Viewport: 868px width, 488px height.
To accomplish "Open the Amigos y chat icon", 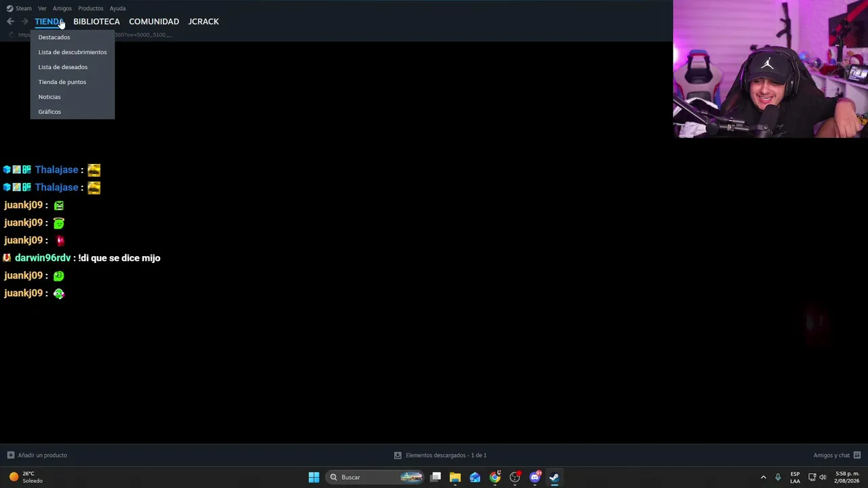I will (x=857, y=455).
